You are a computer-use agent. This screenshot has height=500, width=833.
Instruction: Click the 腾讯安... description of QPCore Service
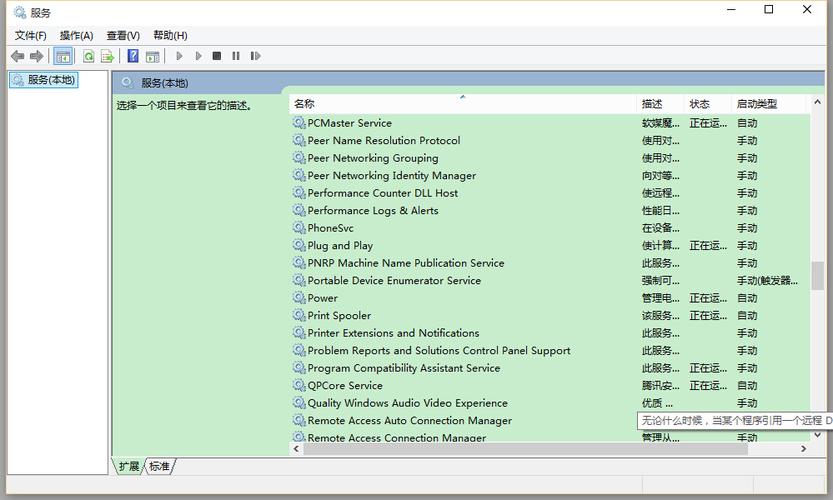(660, 386)
